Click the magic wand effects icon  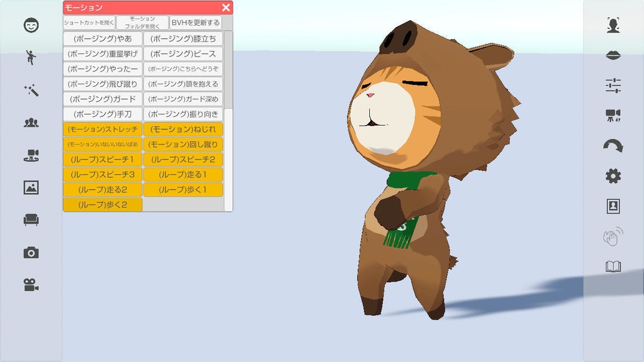coord(30,90)
